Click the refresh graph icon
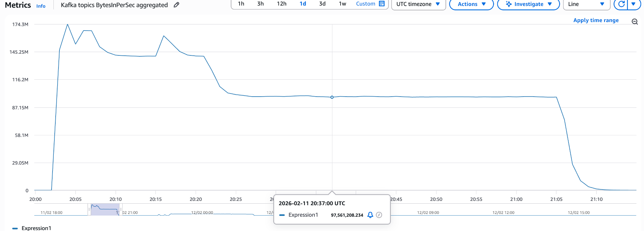The image size is (644, 231). tap(621, 4)
